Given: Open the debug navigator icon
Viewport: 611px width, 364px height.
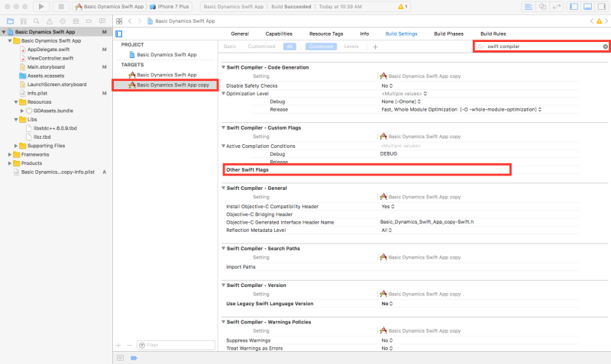Looking at the screenshot, I should pyautogui.click(x=76, y=21).
